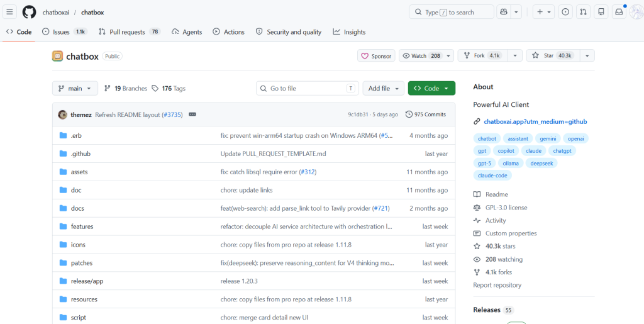The width and height of the screenshot is (644, 324).
Task: Expand the green Code dropdown
Action: (431, 88)
